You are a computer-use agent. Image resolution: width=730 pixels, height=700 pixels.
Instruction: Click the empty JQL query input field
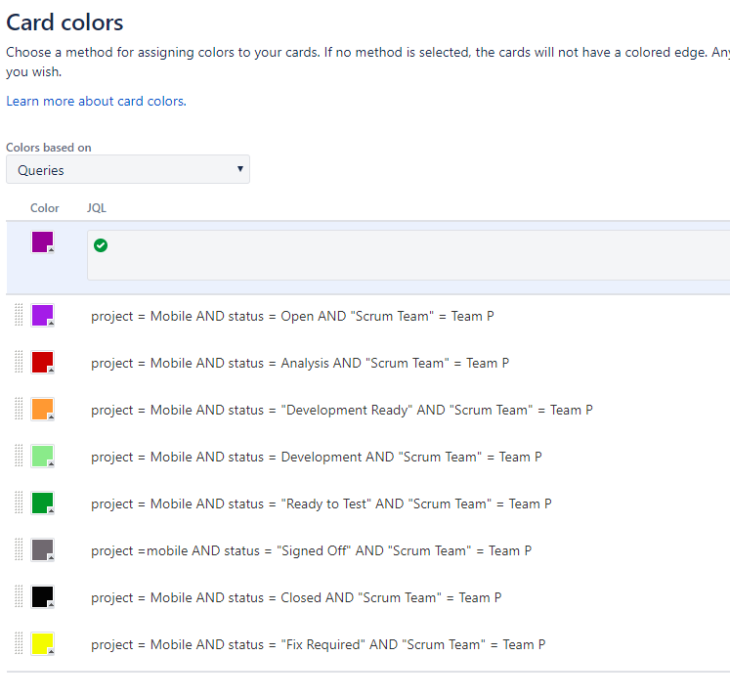408,255
